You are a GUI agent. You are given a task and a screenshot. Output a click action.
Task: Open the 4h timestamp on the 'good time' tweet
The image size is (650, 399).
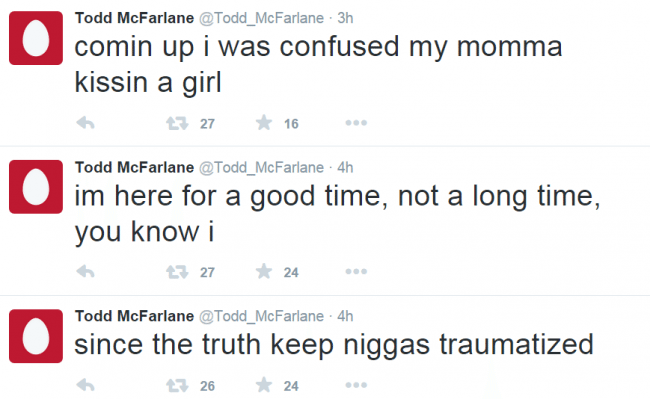coord(345,167)
